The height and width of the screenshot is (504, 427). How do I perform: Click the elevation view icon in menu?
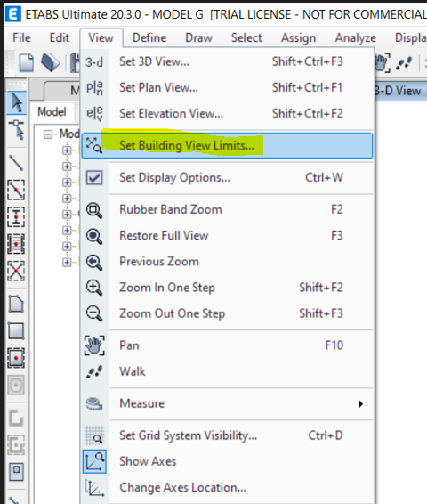[x=94, y=113]
